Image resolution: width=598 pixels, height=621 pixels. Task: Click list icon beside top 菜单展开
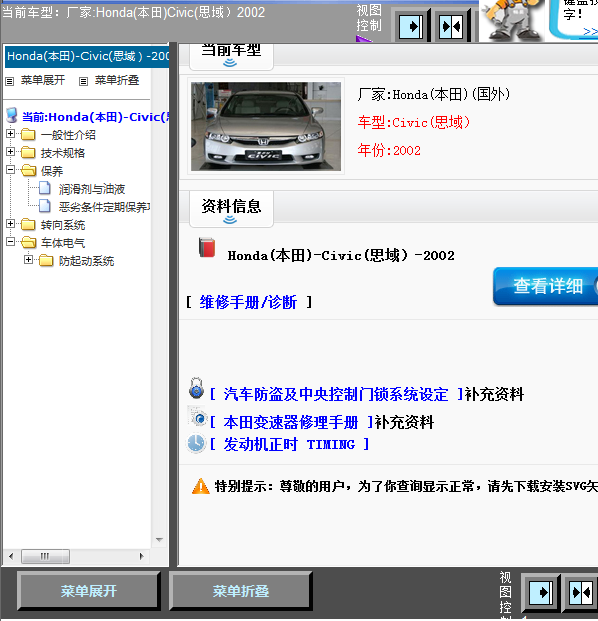point(10,82)
